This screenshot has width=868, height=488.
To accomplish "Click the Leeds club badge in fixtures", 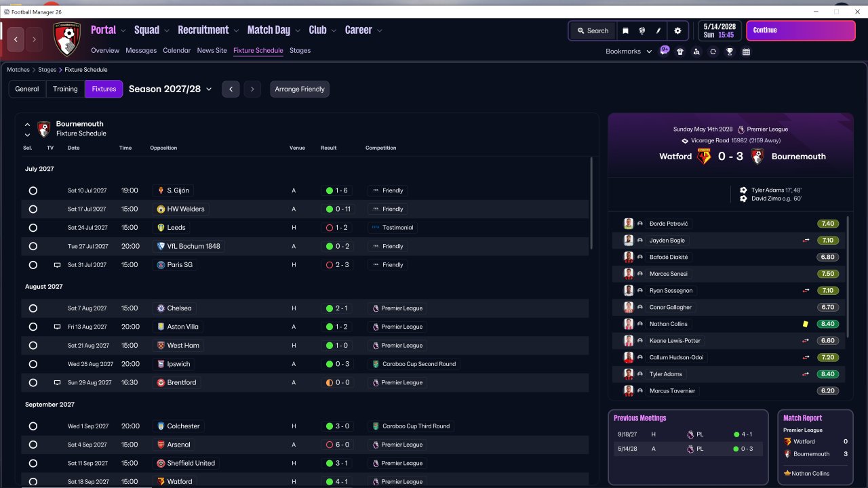I will coord(161,228).
